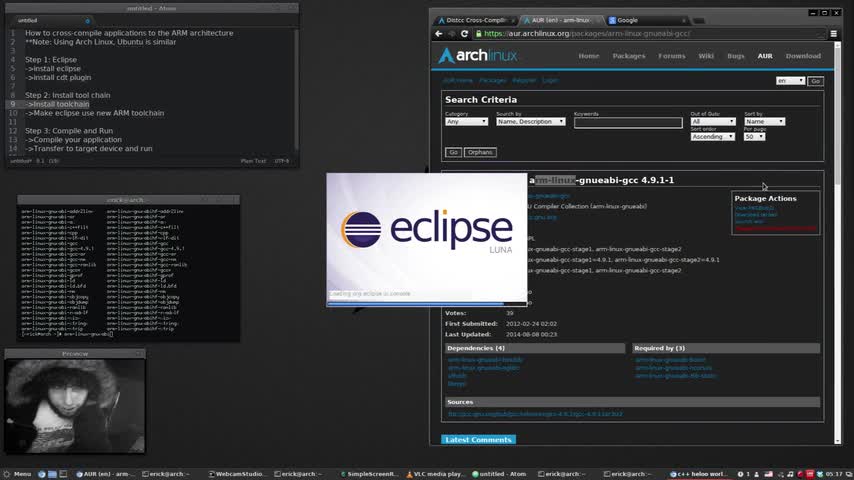Viewport: 854px width, 480px height.
Task: Click the Eclipse splash loading progress bar
Action: point(426,303)
